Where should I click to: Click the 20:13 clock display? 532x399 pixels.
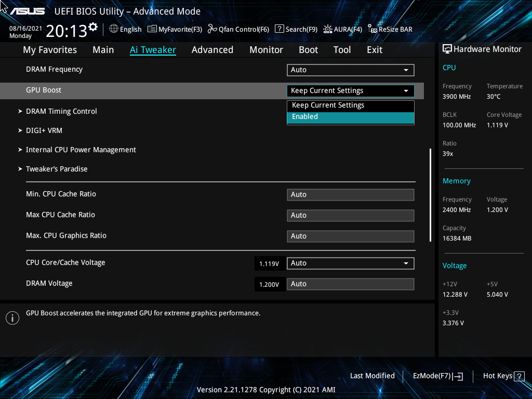pos(66,31)
